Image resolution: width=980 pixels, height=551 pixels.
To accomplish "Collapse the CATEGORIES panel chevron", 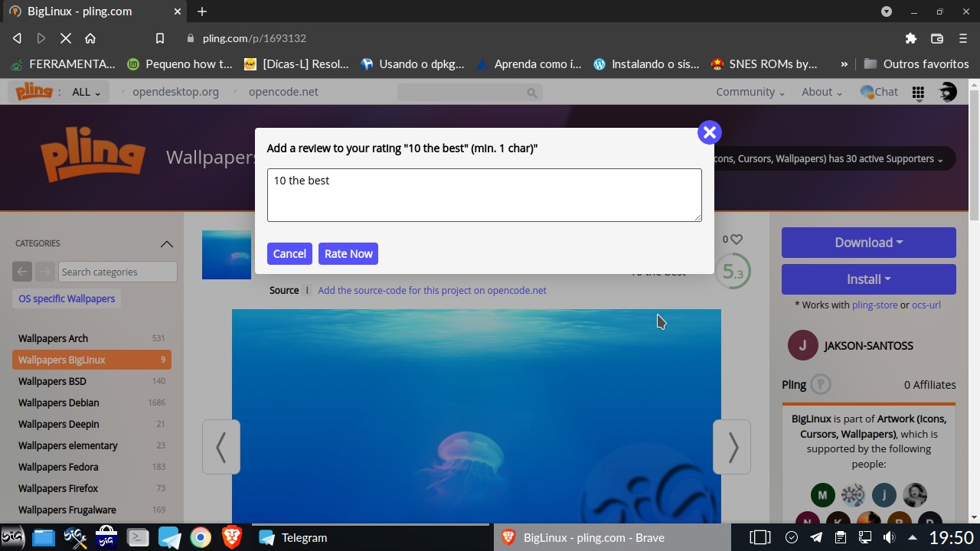I will (166, 243).
